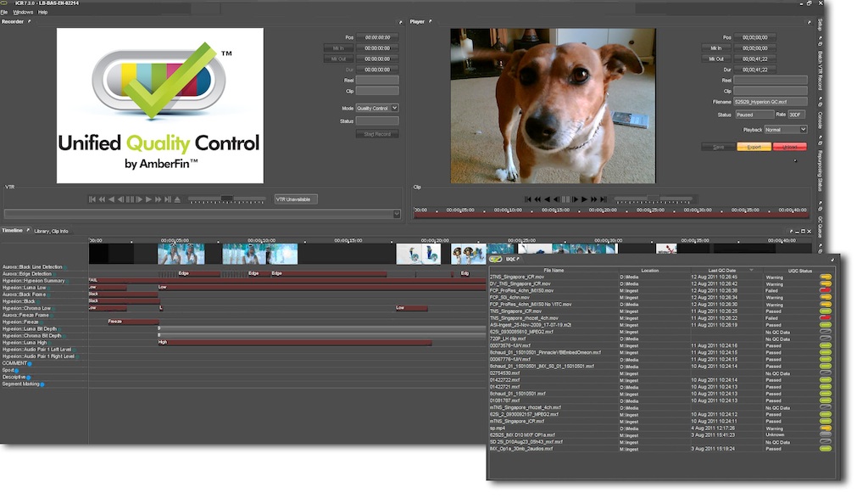Image resolution: width=868 pixels, height=504 pixels.
Task: Click the Save button in Player
Action: coord(719,147)
